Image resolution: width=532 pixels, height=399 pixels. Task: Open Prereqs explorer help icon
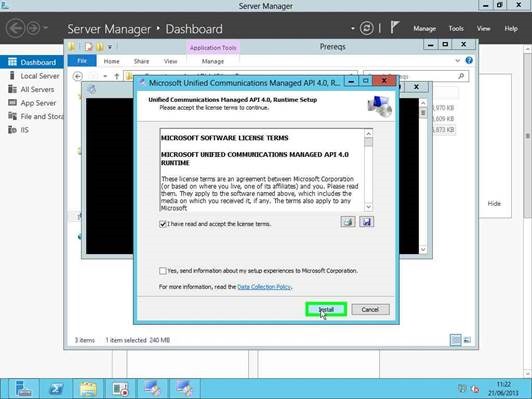(x=469, y=60)
